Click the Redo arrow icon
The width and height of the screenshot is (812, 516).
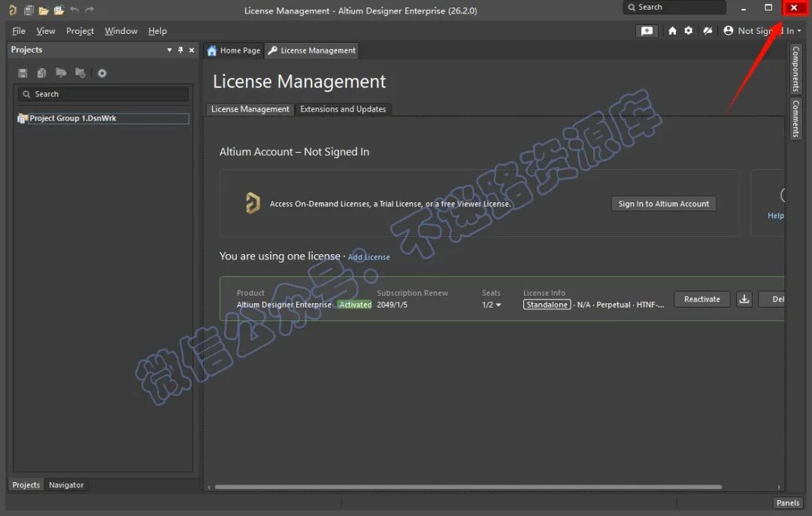[x=89, y=10]
